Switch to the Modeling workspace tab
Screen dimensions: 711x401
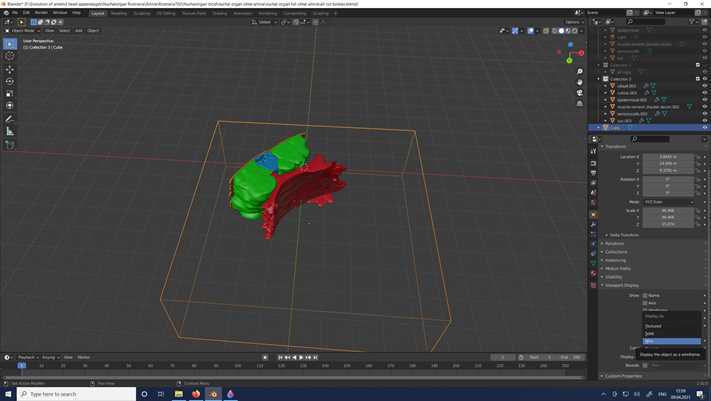(119, 13)
